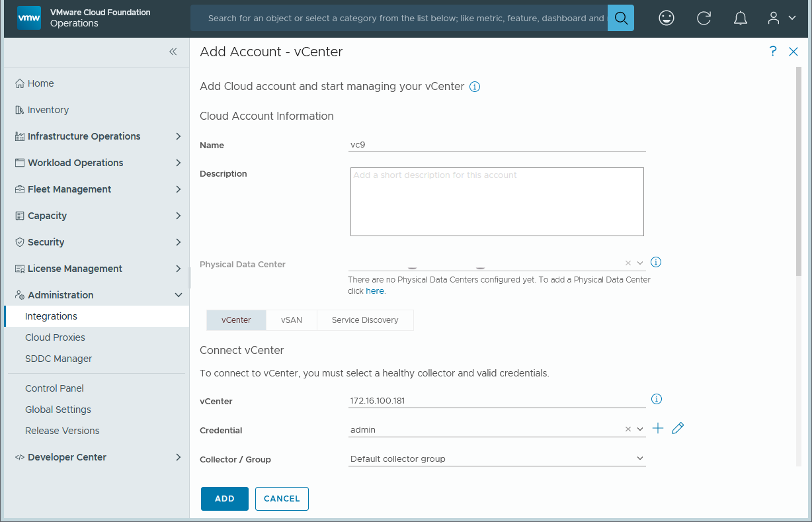Open the feedback smiley icon
The image size is (812, 522).
coord(667,18)
